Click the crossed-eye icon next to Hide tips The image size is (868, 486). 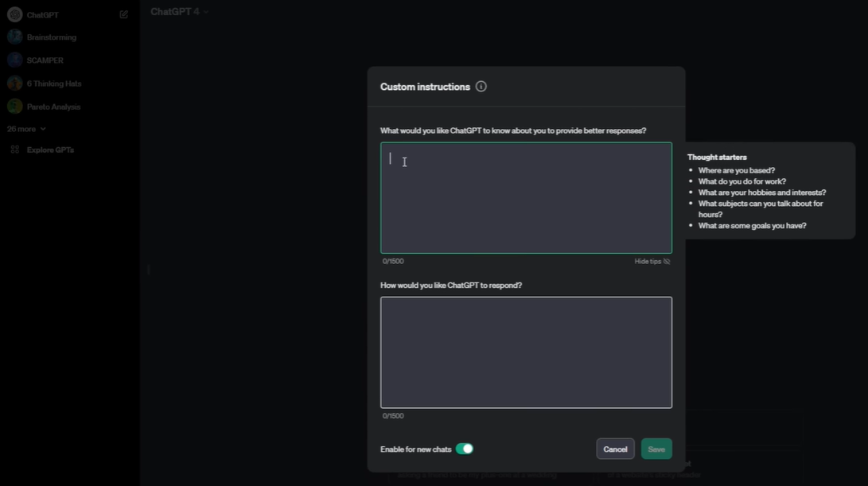tap(667, 261)
